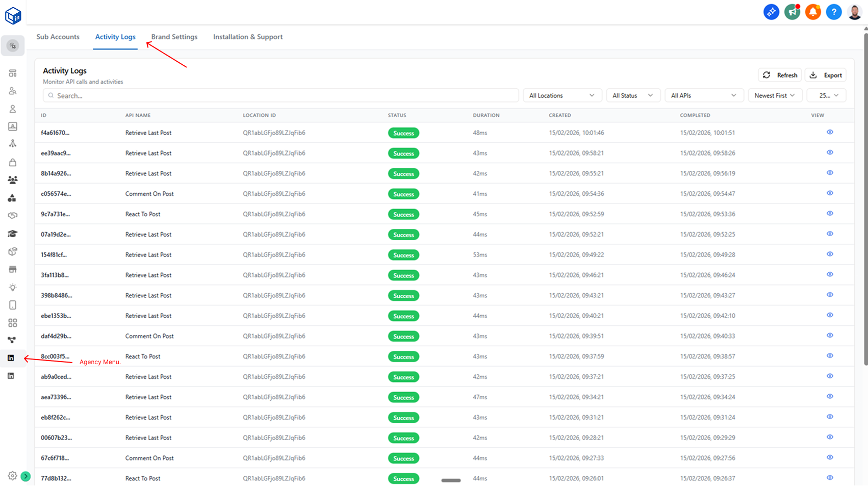The image size is (868, 488).
Task: Expand the All Status filter
Action: 633,95
